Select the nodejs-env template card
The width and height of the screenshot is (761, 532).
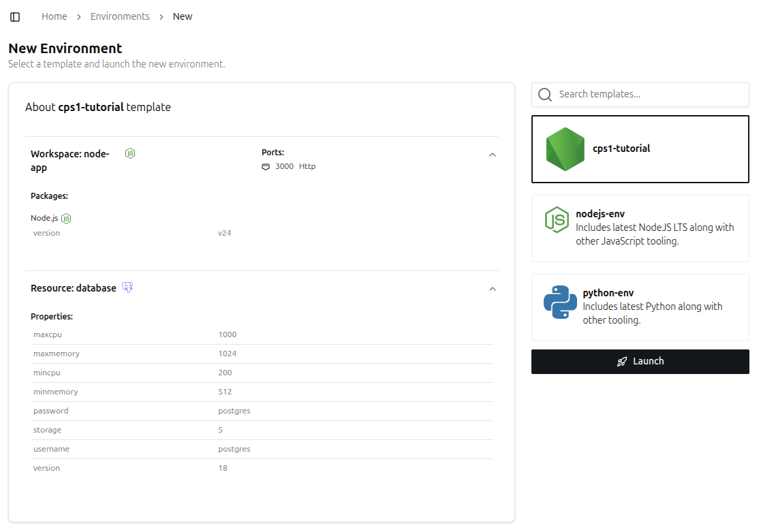pos(640,228)
